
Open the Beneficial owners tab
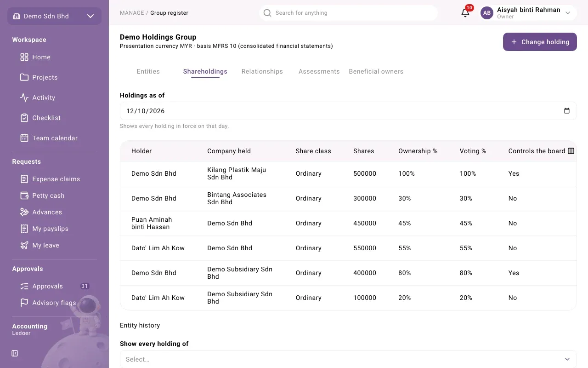pyautogui.click(x=376, y=71)
